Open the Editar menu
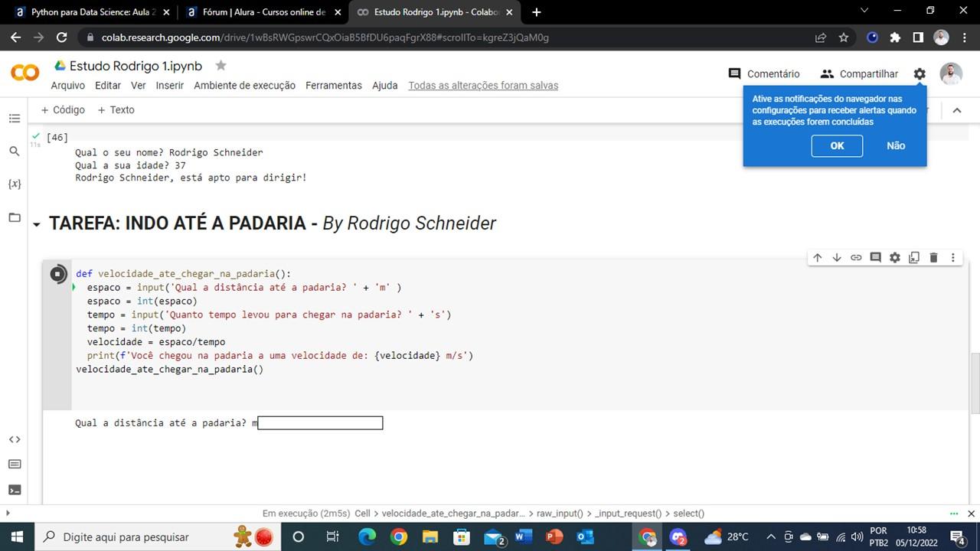Screen dimensions: 980x551 [x=108, y=86]
